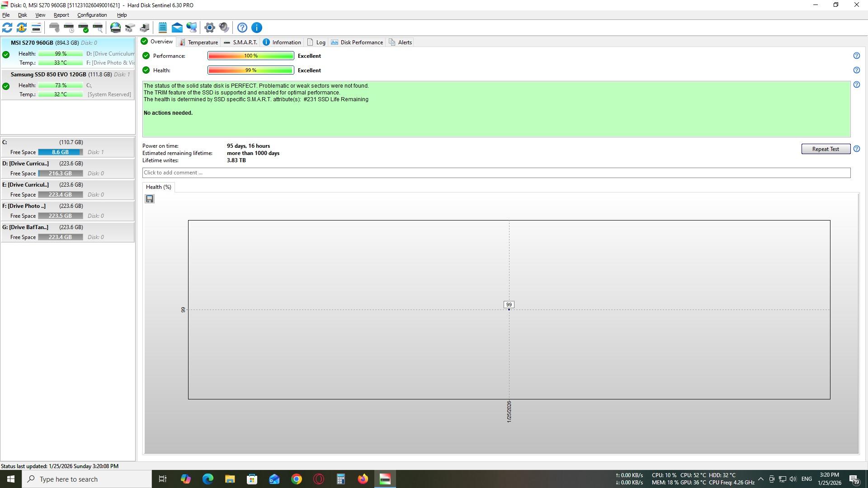The image size is (868, 488).
Task: Open help for the Health row
Action: 856,70
